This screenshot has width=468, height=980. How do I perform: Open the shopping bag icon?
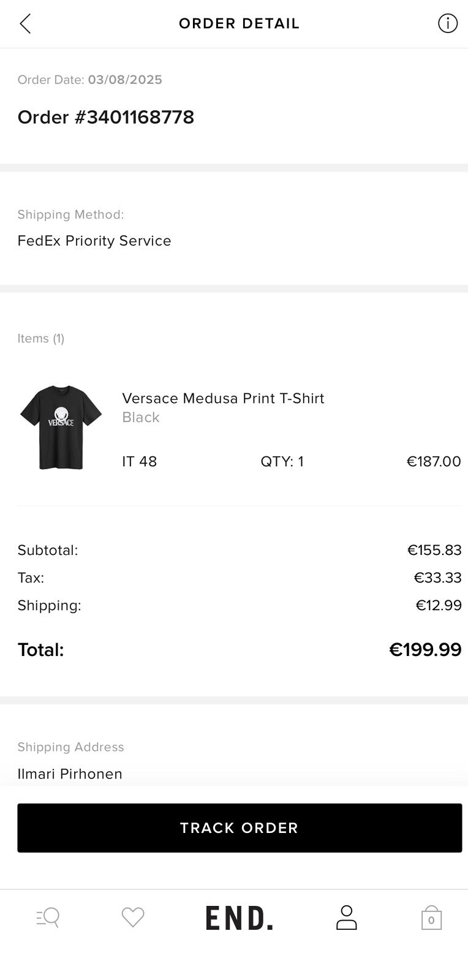click(x=431, y=918)
